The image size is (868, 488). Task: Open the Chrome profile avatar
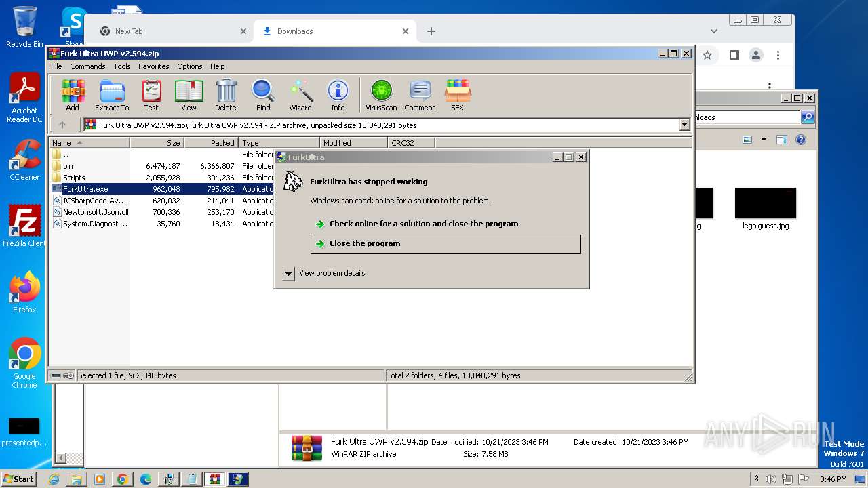pyautogui.click(x=756, y=55)
